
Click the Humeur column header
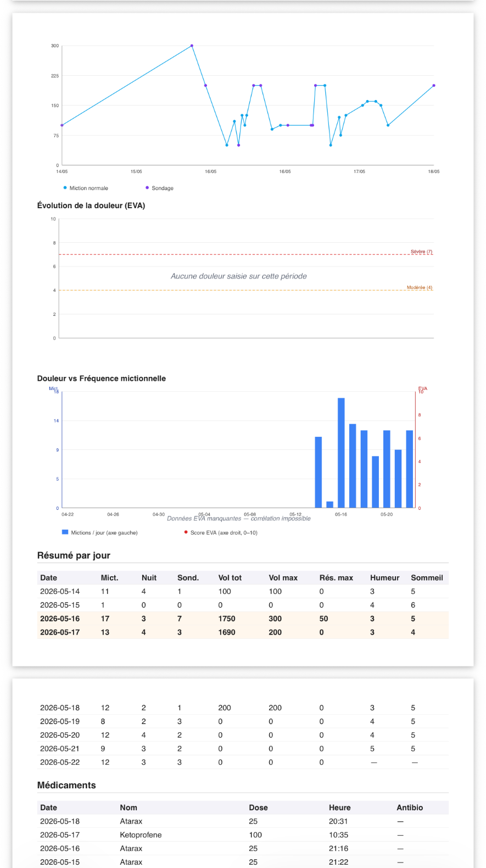coord(384,578)
